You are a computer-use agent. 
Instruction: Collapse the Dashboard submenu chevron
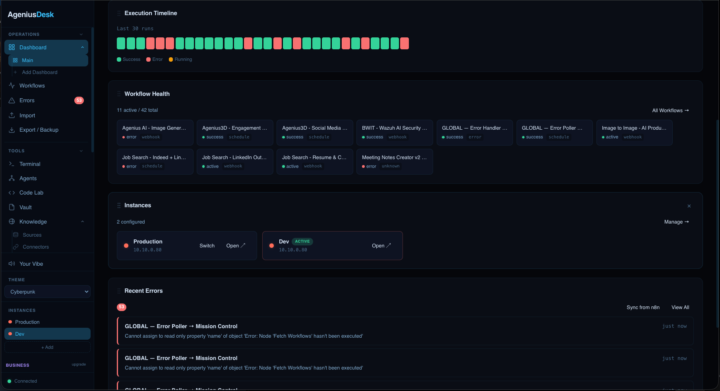(83, 47)
